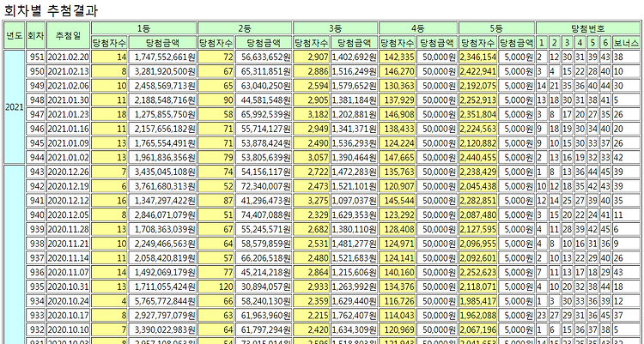644x344 pixels.
Task: Select the 회차 column header
Action: 36,35
